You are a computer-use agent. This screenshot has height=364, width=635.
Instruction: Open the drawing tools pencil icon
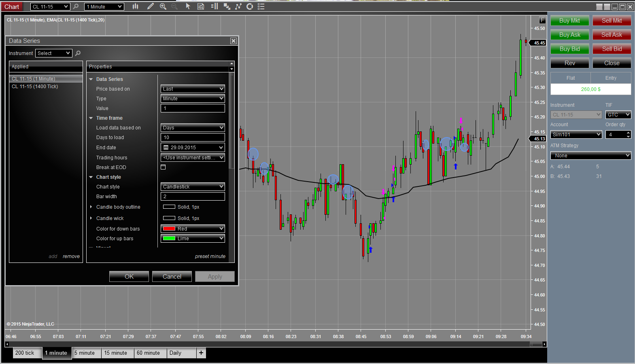(x=151, y=6)
